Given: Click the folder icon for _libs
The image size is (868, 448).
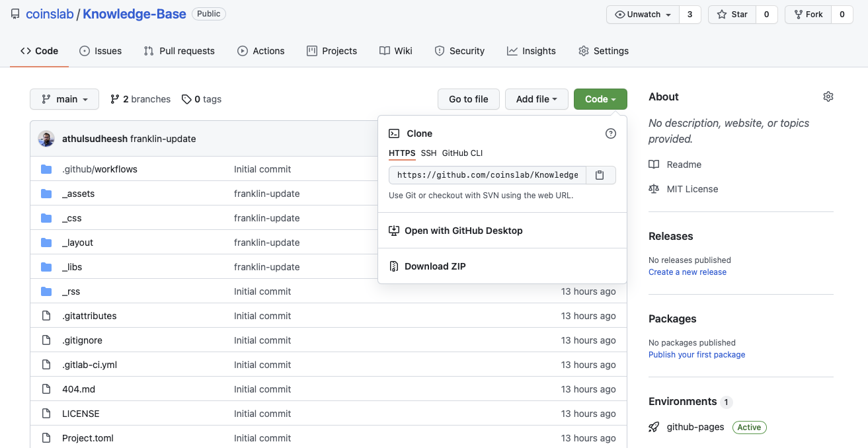Looking at the screenshot, I should tap(46, 267).
